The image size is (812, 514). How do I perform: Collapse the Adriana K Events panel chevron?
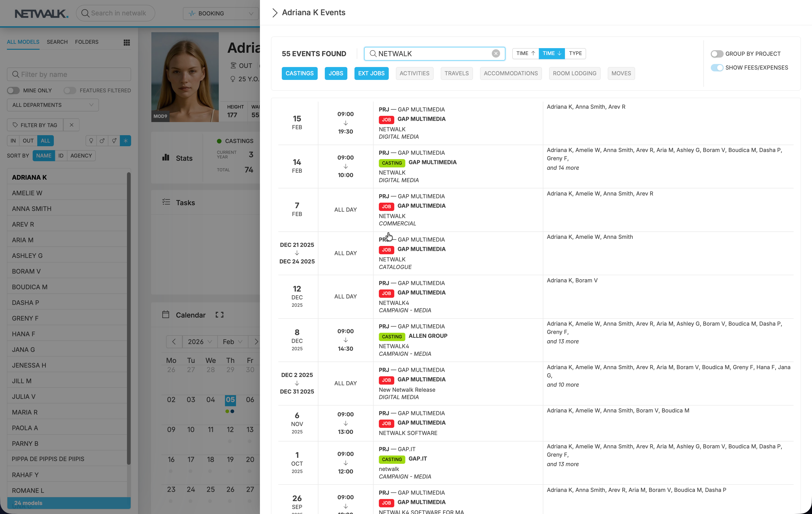(275, 13)
